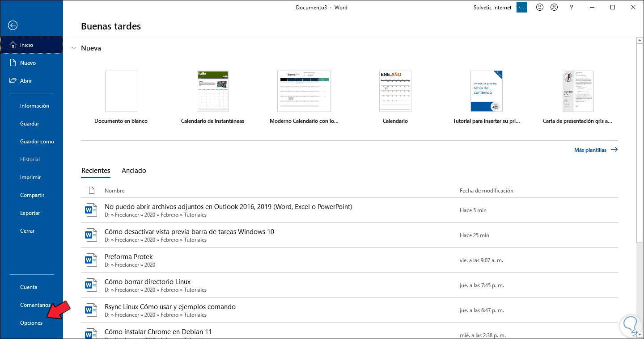Image resolution: width=644 pixels, height=339 pixels.
Task: Click the sad face feedback icon
Action: 554,8
